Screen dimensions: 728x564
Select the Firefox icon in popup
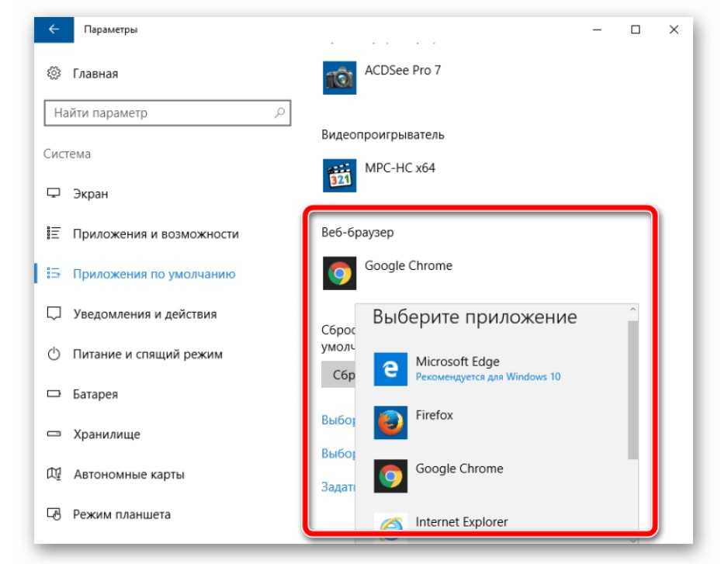click(390, 423)
